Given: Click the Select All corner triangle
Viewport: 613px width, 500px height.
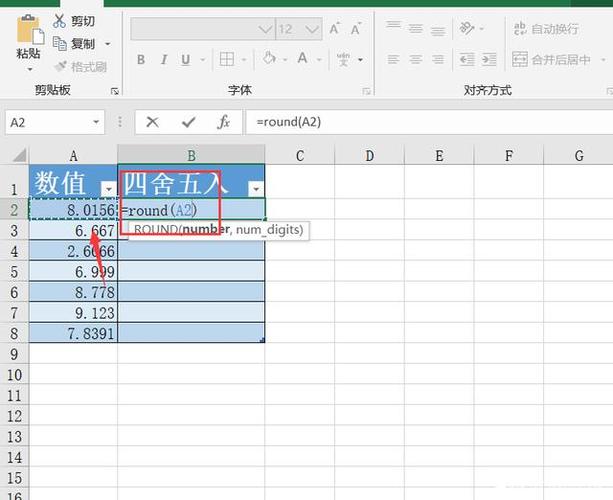Looking at the screenshot, I should (x=20, y=155).
